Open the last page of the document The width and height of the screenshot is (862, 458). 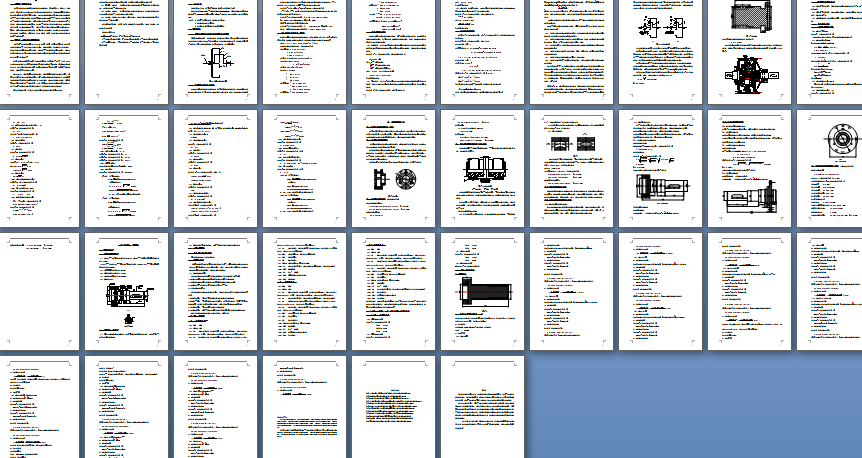482,407
